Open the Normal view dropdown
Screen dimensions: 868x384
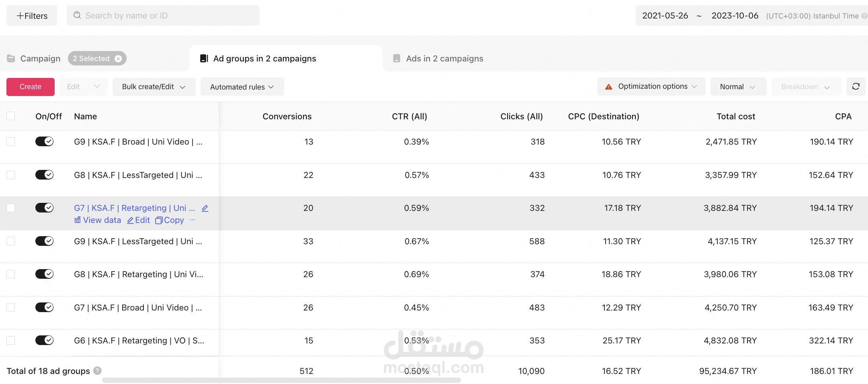point(738,86)
